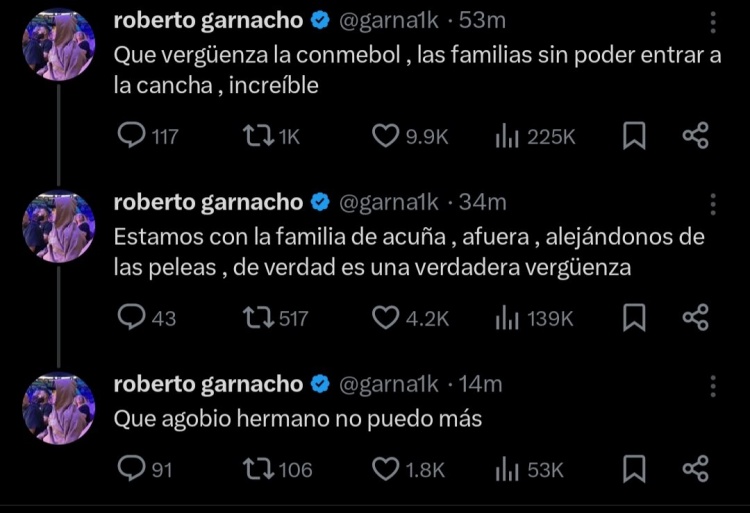Like the tweet with 4.2K likes

[385, 317]
